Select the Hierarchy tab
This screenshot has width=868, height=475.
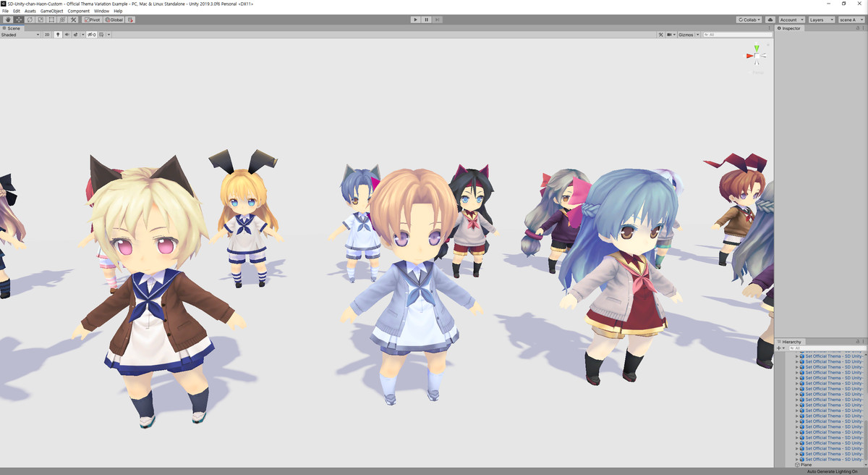790,342
